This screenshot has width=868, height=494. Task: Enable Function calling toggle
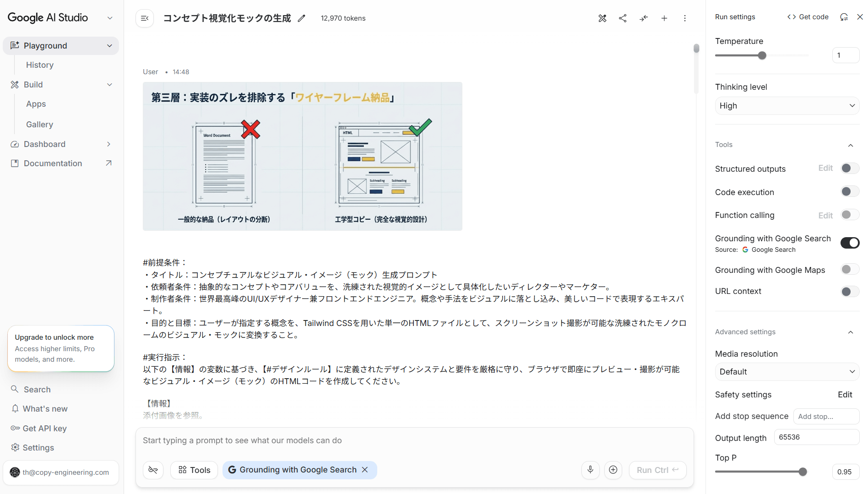(x=850, y=215)
